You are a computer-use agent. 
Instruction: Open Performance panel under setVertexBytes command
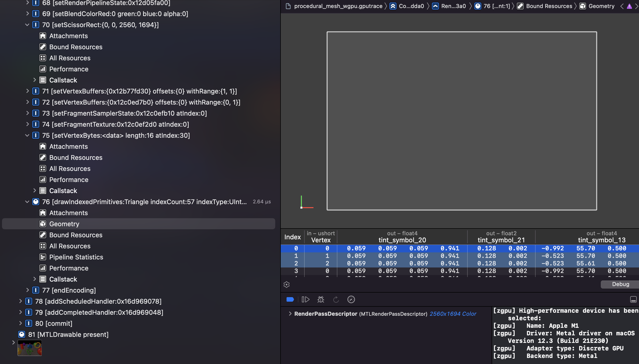click(x=69, y=179)
